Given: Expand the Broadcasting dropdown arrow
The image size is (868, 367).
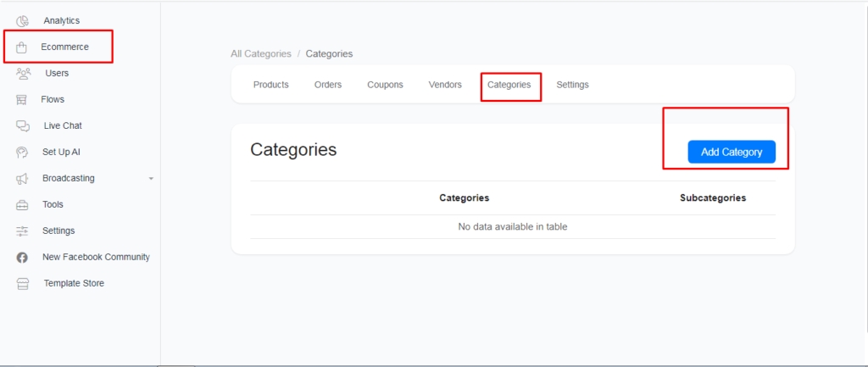Looking at the screenshot, I should tap(151, 179).
